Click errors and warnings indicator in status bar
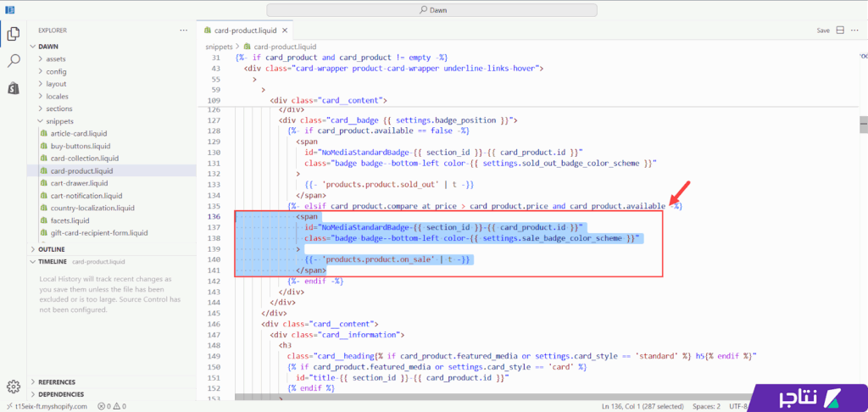 112,406
